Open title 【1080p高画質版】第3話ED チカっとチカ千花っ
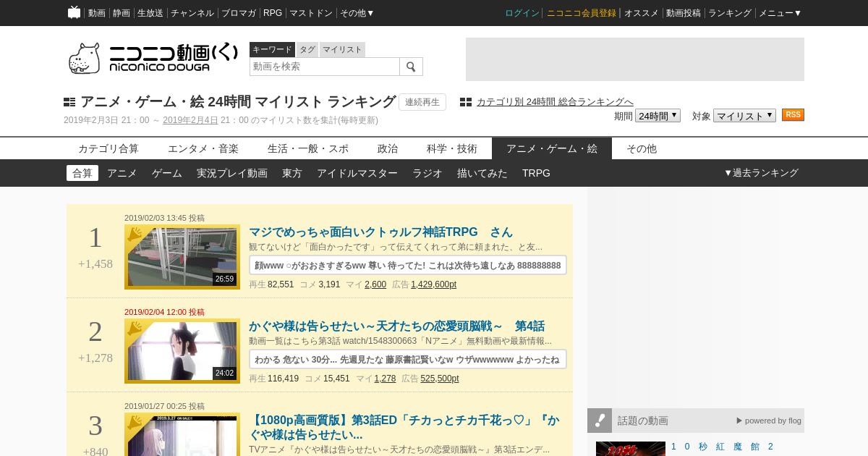Screen dimensions: 868x456 click(x=404, y=428)
